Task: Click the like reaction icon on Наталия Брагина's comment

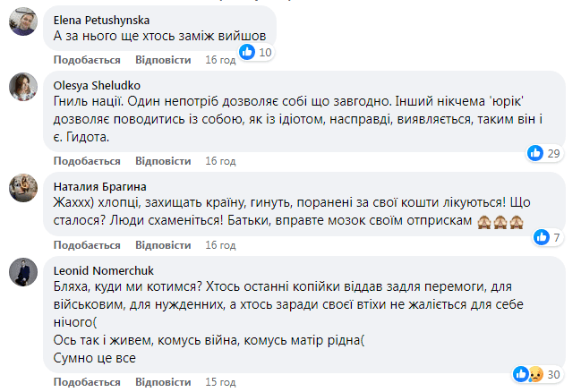Action: coord(542,237)
